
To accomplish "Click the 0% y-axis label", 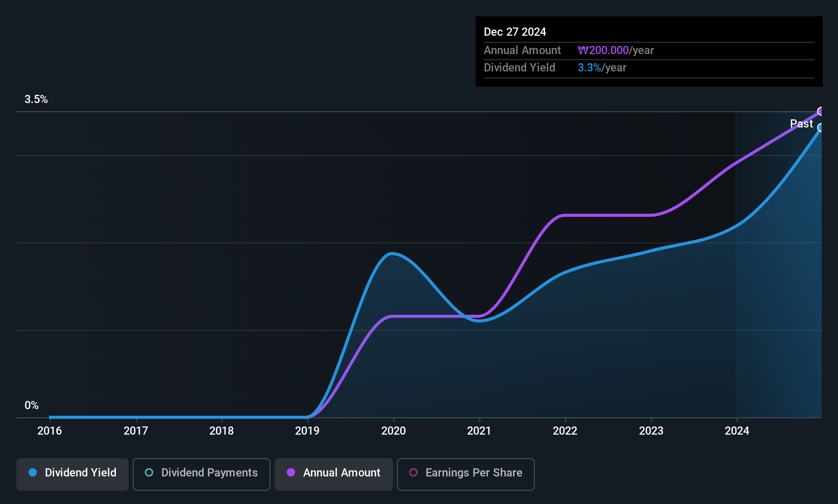I will [x=32, y=406].
